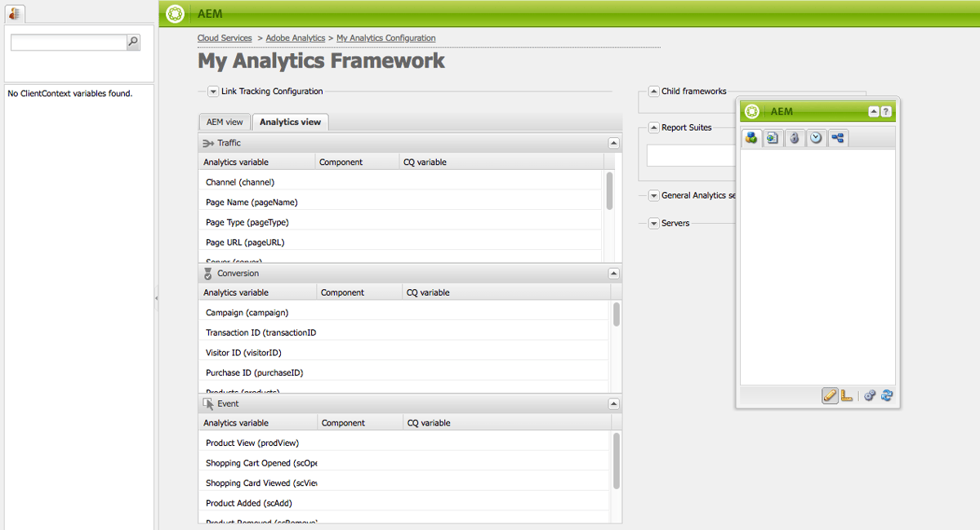Collapse the Traffic section header arrow
980x530 pixels.
pos(613,143)
